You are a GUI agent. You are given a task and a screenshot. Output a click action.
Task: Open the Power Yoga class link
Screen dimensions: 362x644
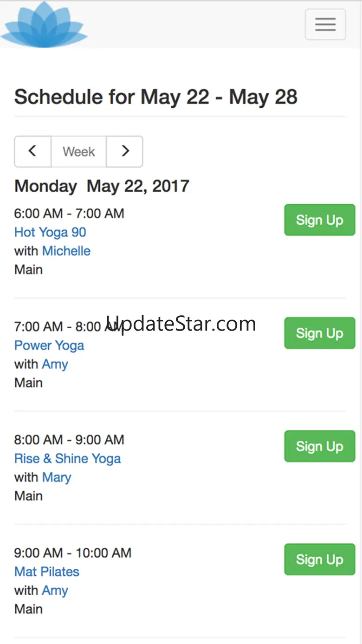[x=49, y=345]
